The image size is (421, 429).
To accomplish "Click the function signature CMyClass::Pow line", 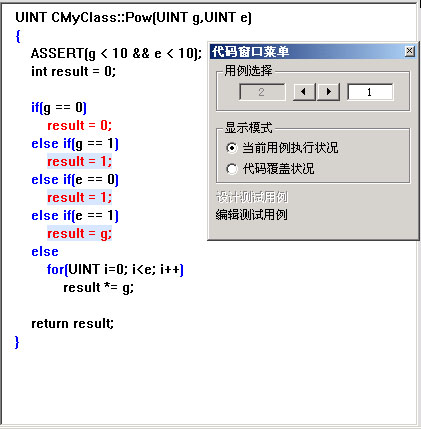I will (x=133, y=17).
